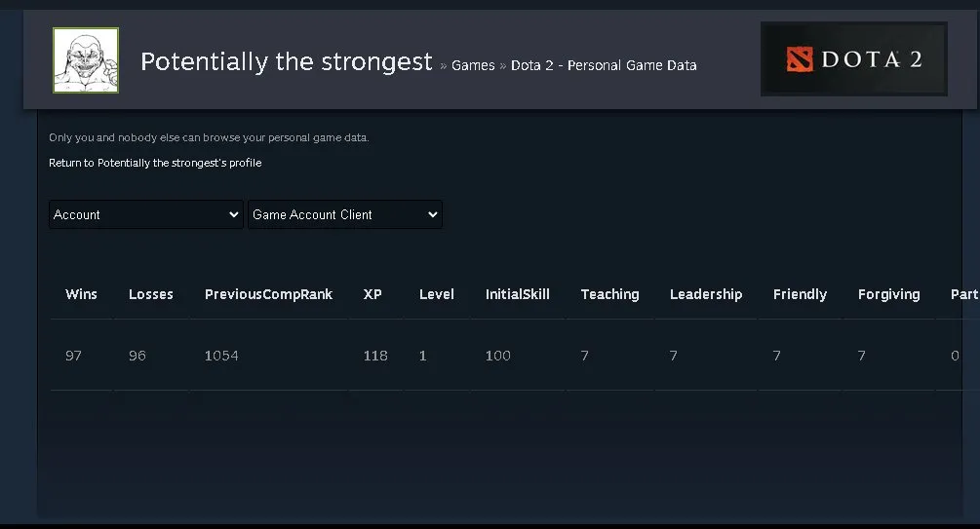Select the Teaching column header
Screen dimensions: 980x529
pyautogui.click(x=610, y=294)
